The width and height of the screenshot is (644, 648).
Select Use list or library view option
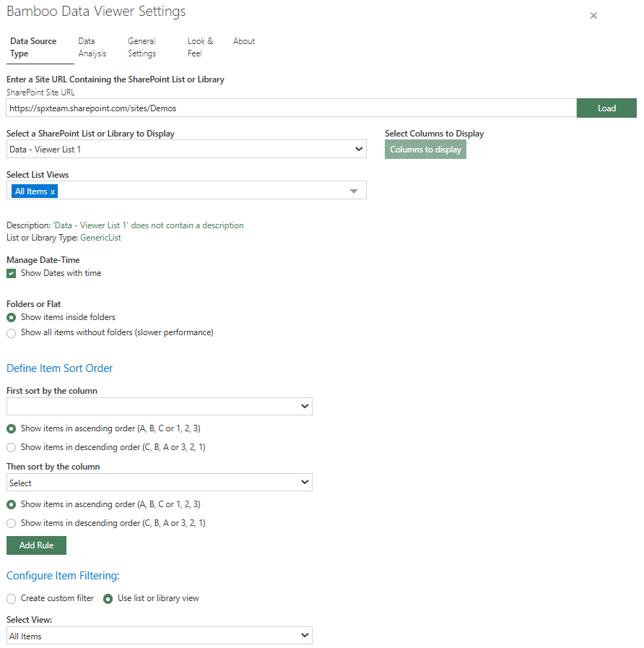108,599
